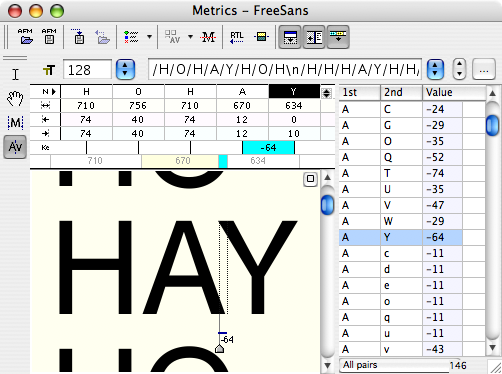This screenshot has width=502, height=374.
Task: Open the checklist options dropdown arrow
Action: click(x=150, y=37)
